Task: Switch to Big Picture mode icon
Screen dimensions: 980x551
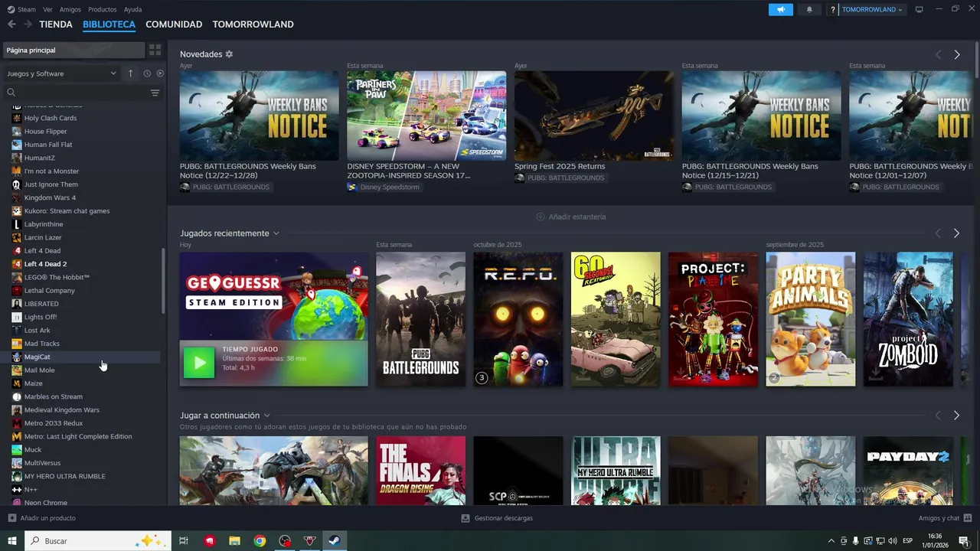Action: point(919,9)
